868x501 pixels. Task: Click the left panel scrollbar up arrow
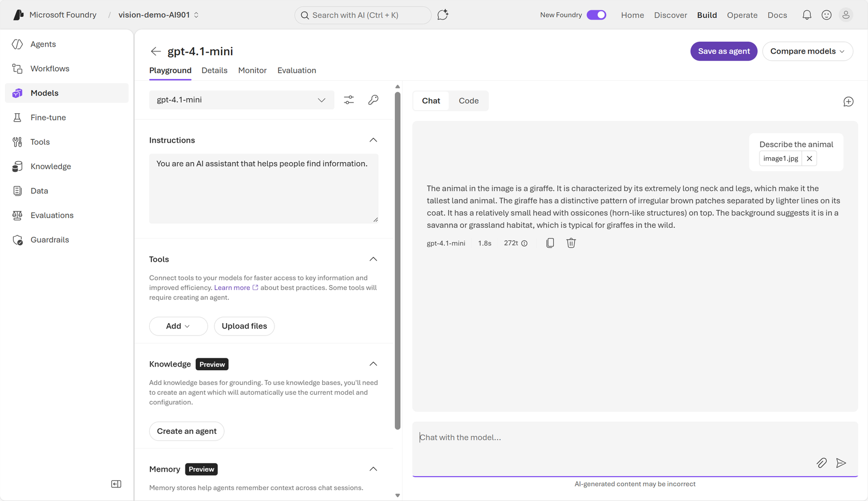point(398,87)
